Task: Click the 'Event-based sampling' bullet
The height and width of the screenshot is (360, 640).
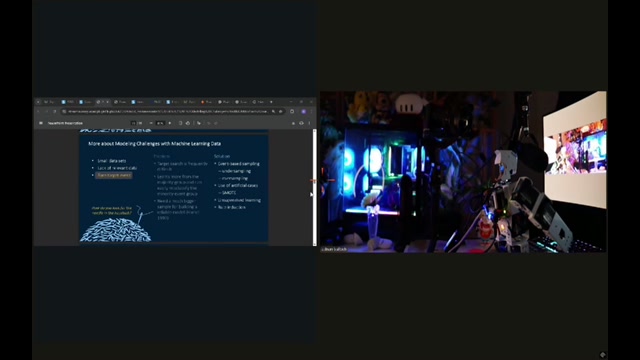Action: pos(238,164)
